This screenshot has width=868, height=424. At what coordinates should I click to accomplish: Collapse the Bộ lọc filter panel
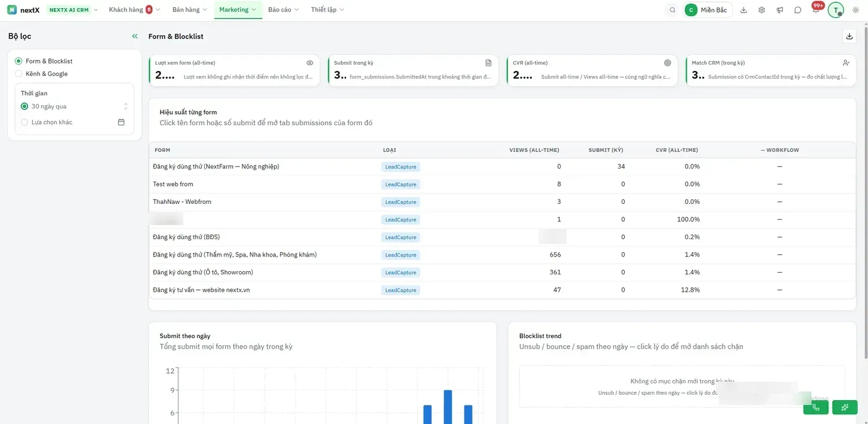pos(135,36)
